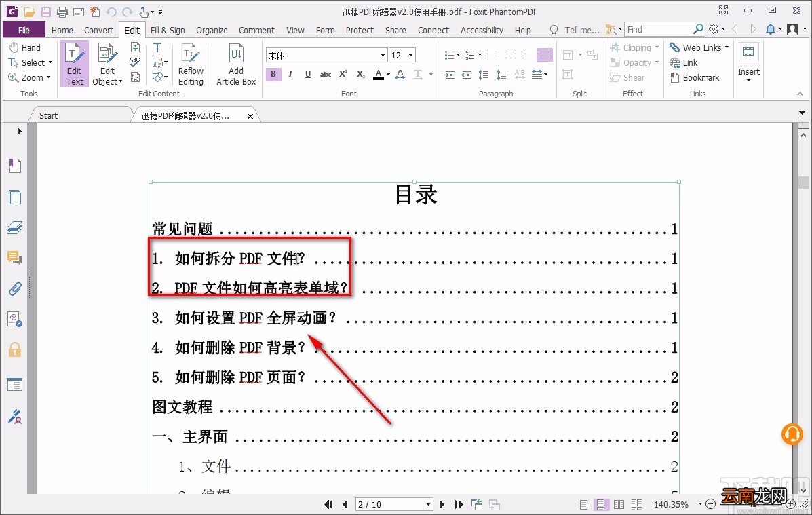This screenshot has height=515, width=812.
Task: Expand the Edit Object dropdown
Action: (x=120, y=82)
